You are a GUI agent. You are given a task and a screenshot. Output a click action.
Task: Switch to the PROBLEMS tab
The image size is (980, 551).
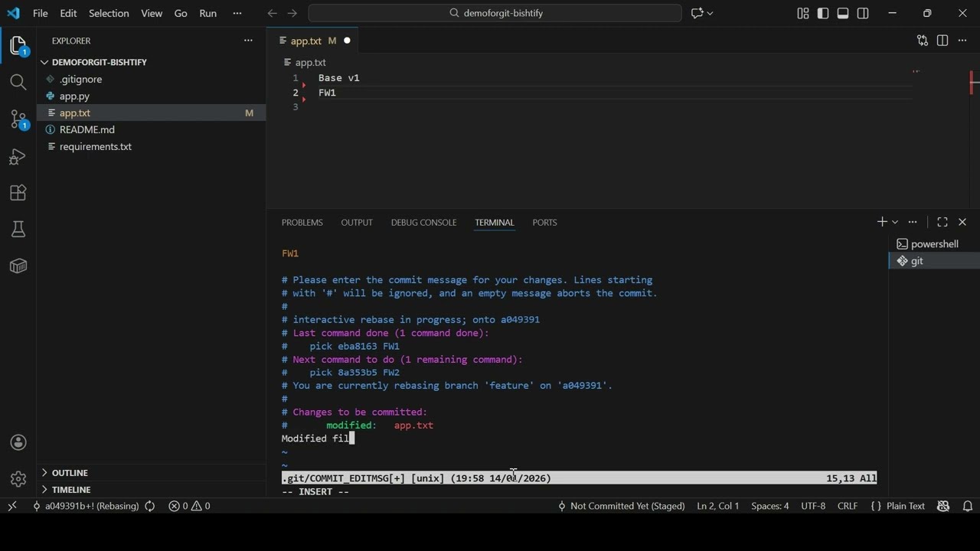302,222
